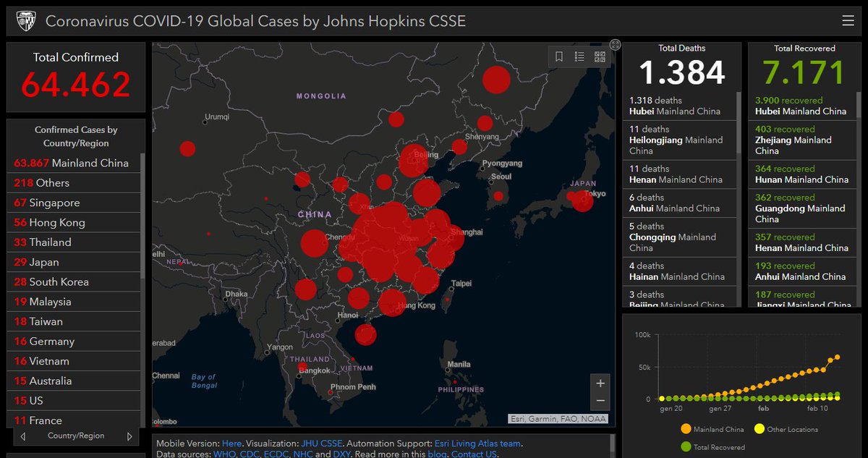Click the scrollbar of confirmed cases list
This screenshot has width=868, height=458.
(142, 217)
